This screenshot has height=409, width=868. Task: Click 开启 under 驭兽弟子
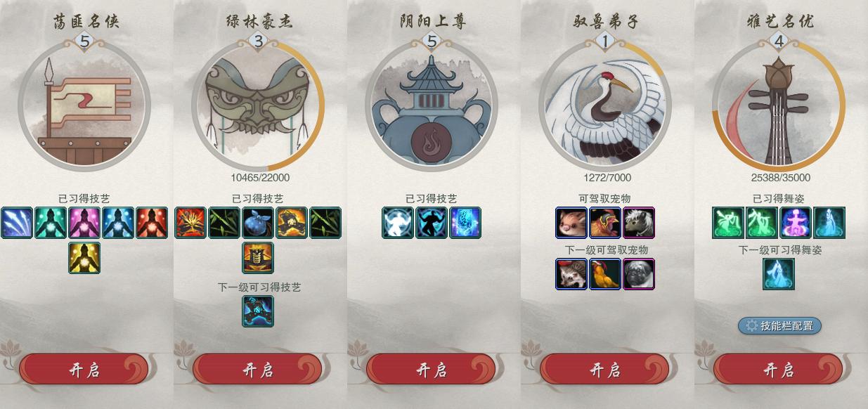604,370
